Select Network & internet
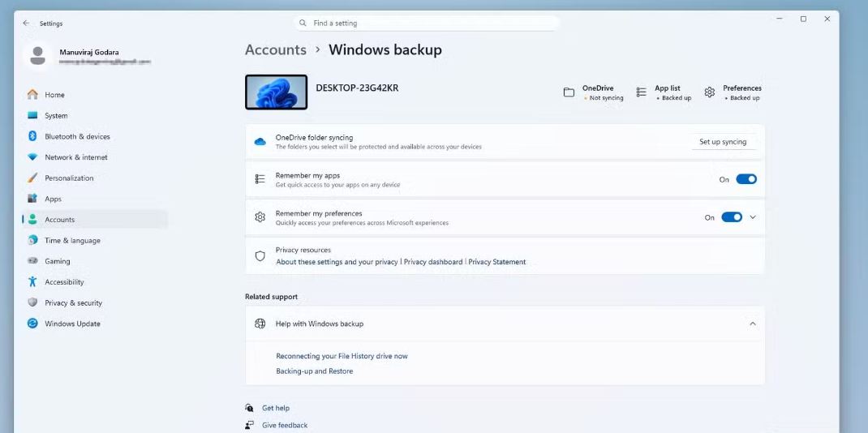This screenshot has width=868, height=433. click(95, 157)
